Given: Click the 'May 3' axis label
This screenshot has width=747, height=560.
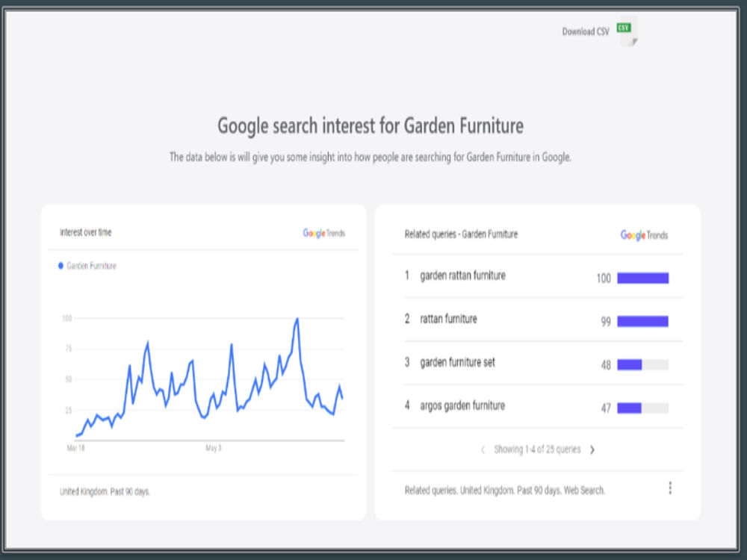Looking at the screenshot, I should tap(214, 448).
